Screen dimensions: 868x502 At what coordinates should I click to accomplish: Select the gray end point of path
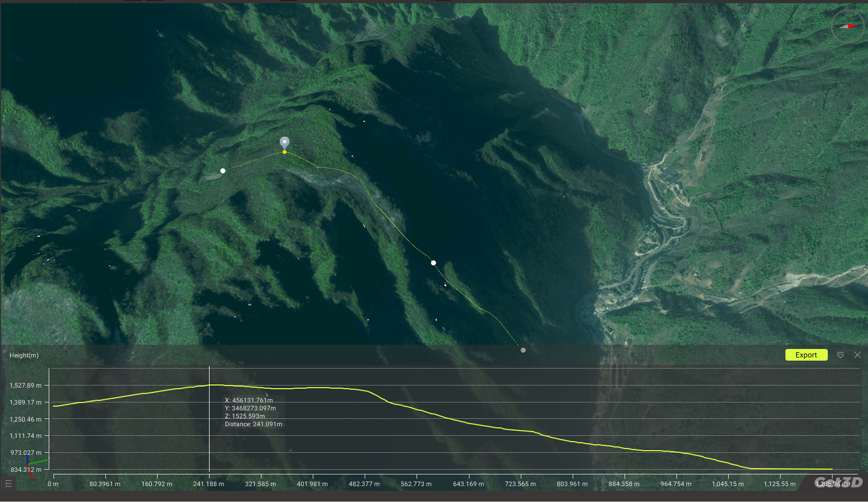523,350
